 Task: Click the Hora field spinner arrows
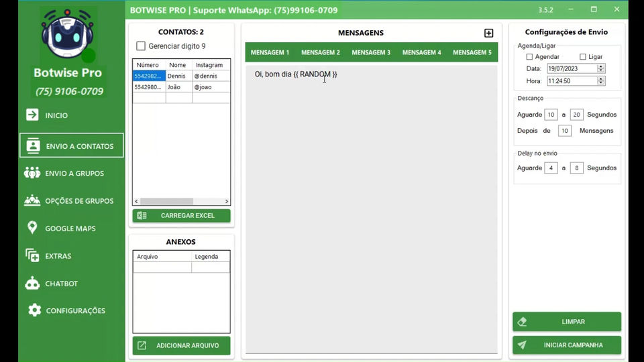[601, 81]
